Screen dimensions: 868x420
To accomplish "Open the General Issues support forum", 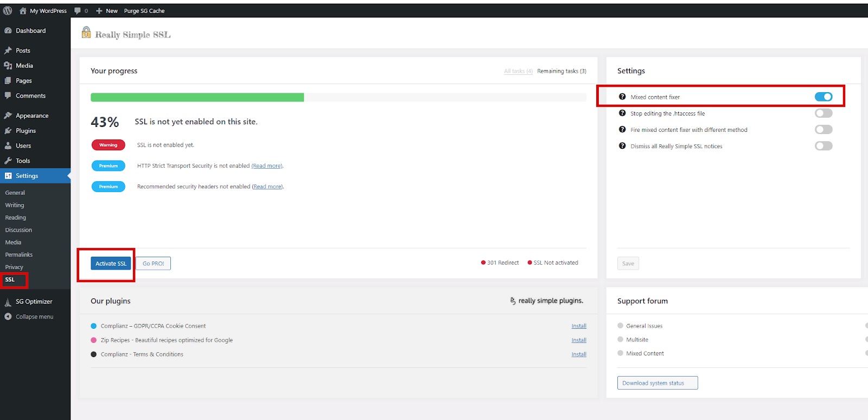I will point(644,326).
